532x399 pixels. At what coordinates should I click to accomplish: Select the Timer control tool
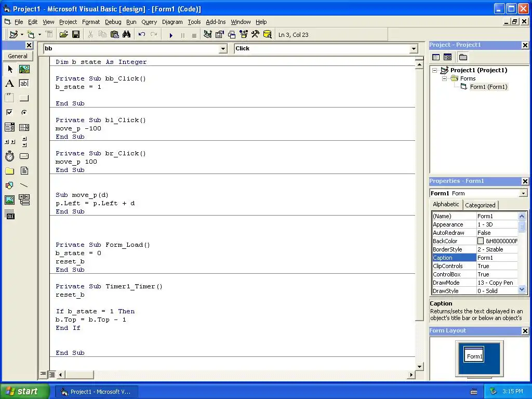pos(9,156)
